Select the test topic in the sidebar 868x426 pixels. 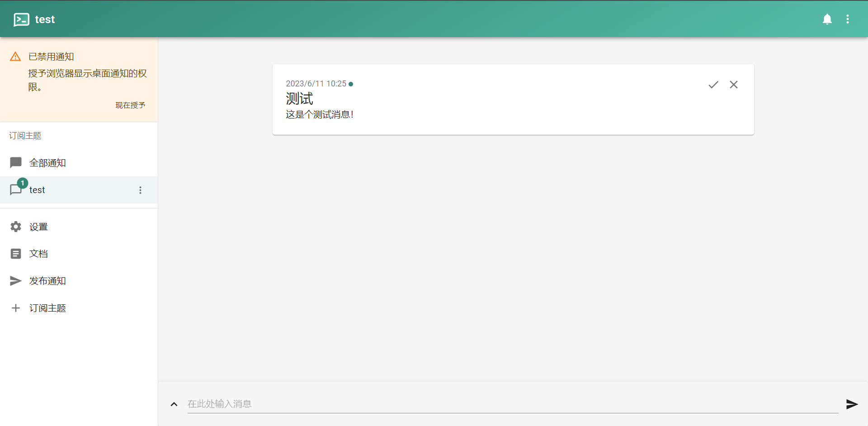37,190
